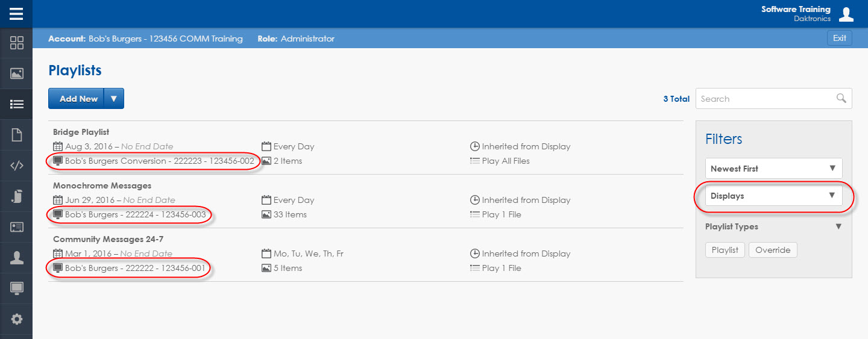Click the Add New button
This screenshot has height=339, width=868.
pos(77,99)
